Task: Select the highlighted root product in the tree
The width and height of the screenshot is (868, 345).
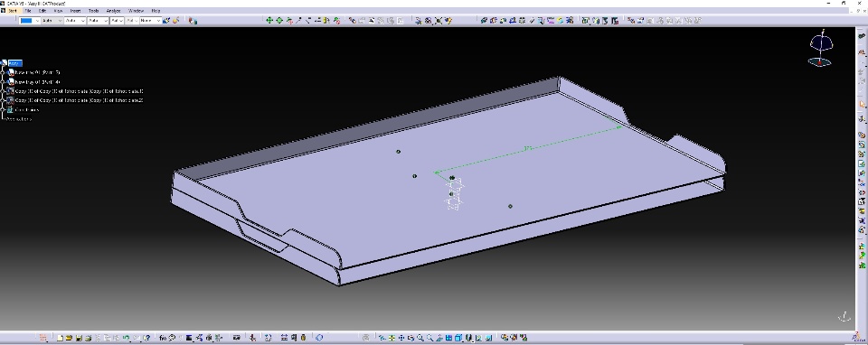Action: point(14,63)
